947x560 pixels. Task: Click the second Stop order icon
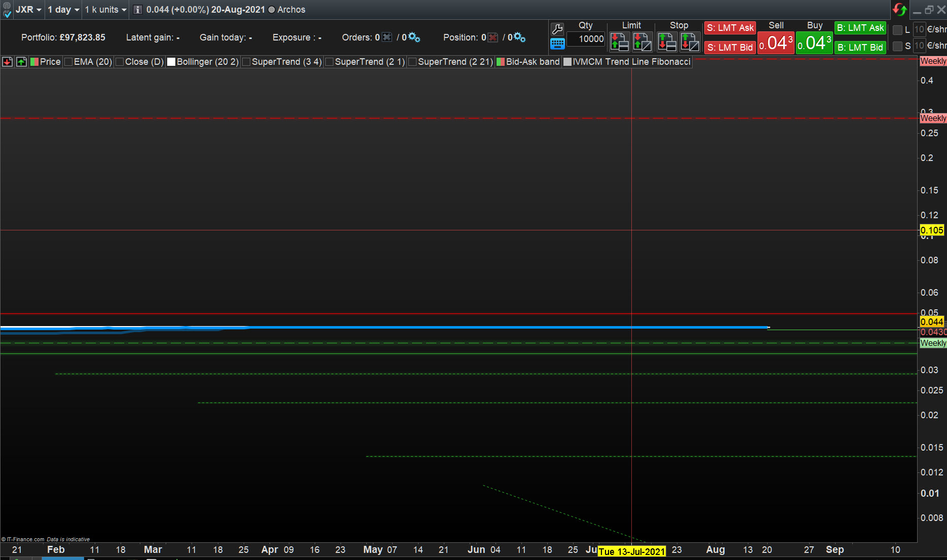point(690,42)
